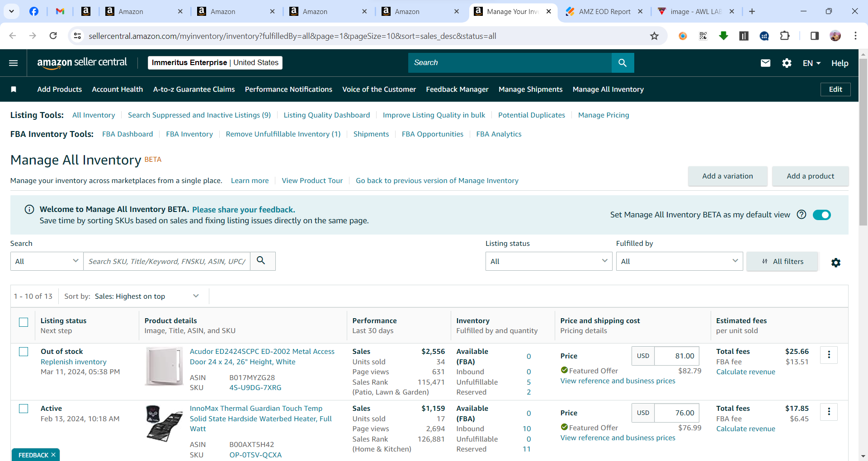Open a new browser tab

point(752,11)
